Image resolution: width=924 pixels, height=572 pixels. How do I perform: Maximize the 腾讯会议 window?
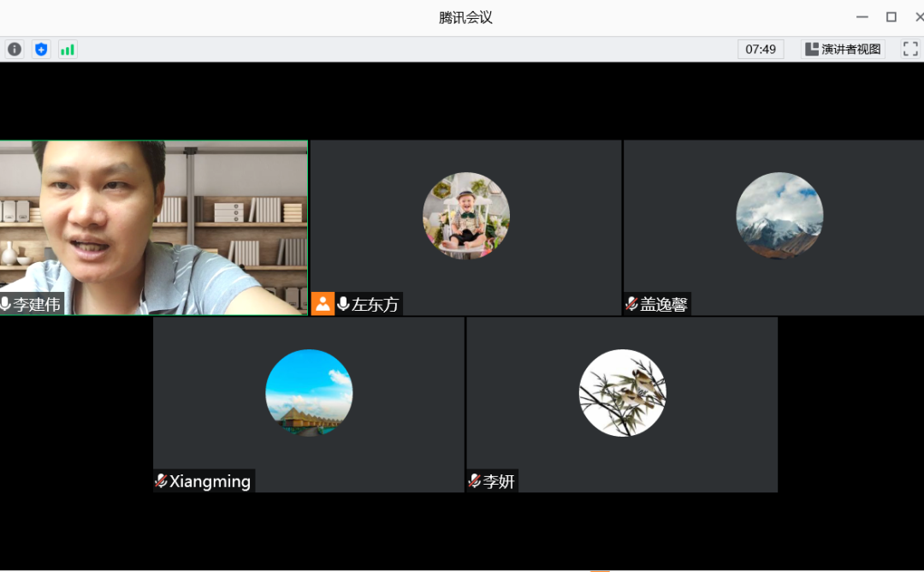coord(891,17)
